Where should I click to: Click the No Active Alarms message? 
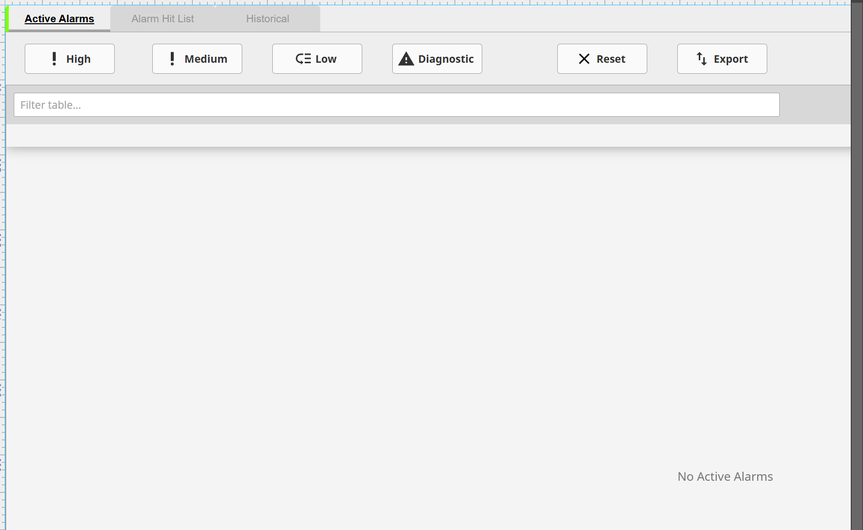[x=725, y=477]
